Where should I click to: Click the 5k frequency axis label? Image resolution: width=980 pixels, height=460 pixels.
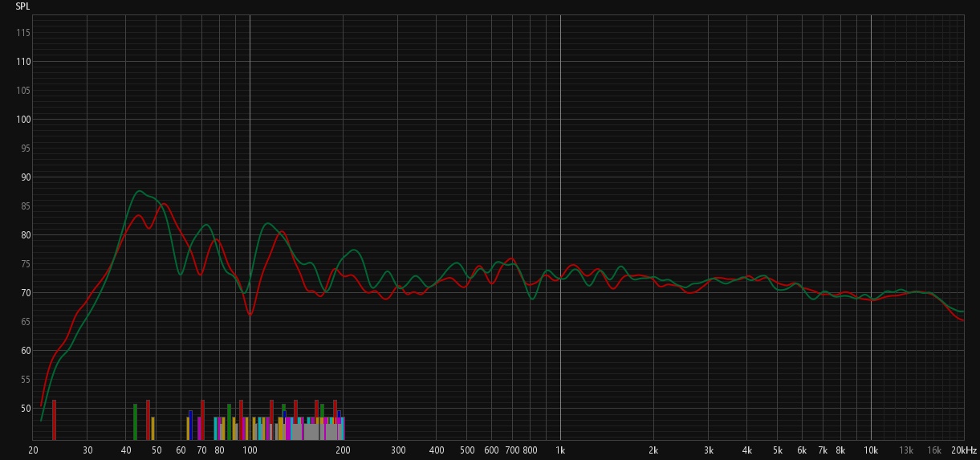tap(777, 450)
